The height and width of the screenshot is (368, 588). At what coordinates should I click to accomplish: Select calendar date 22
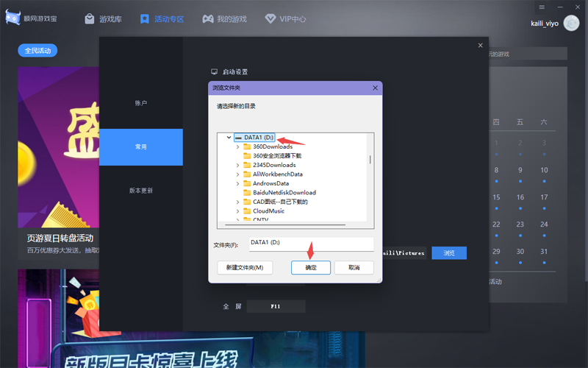coord(496,224)
